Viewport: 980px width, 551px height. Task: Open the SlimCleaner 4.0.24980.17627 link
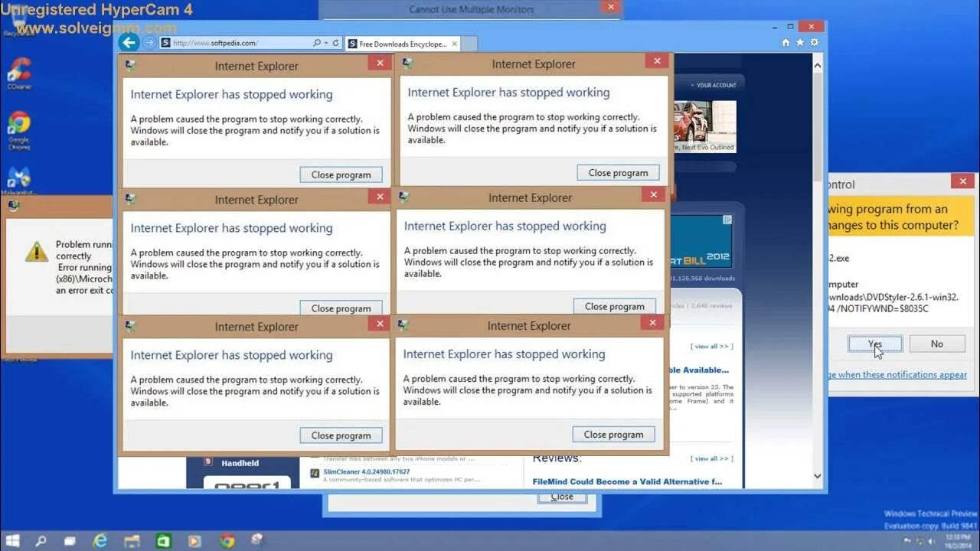[x=366, y=471]
